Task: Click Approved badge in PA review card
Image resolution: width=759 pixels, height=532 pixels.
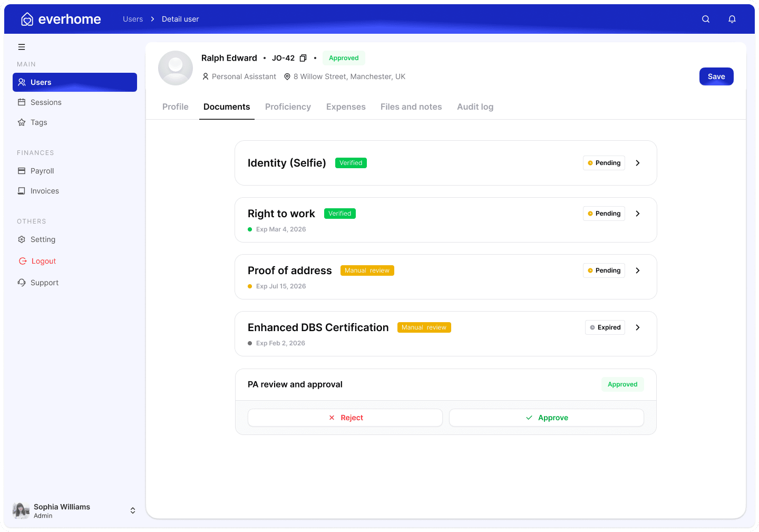Action: click(622, 384)
